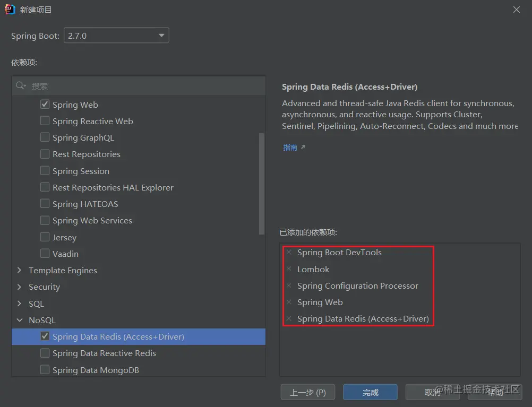The height and width of the screenshot is (407, 532).
Task: Click the Spring Data Redis description heading
Action: point(349,87)
